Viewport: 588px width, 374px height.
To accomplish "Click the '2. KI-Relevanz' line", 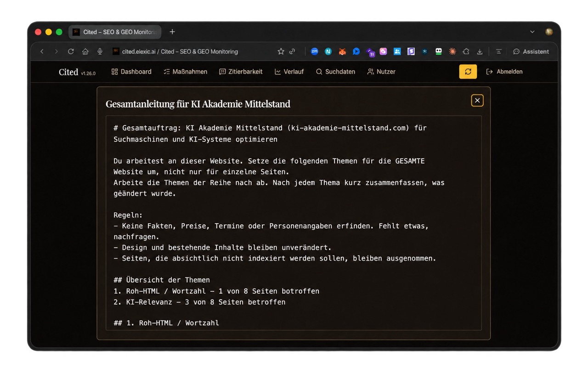I will point(199,302).
